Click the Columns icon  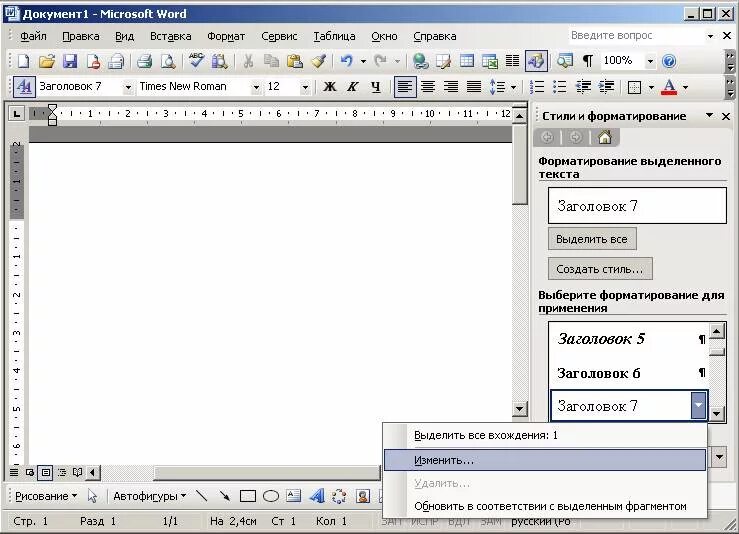pos(512,61)
